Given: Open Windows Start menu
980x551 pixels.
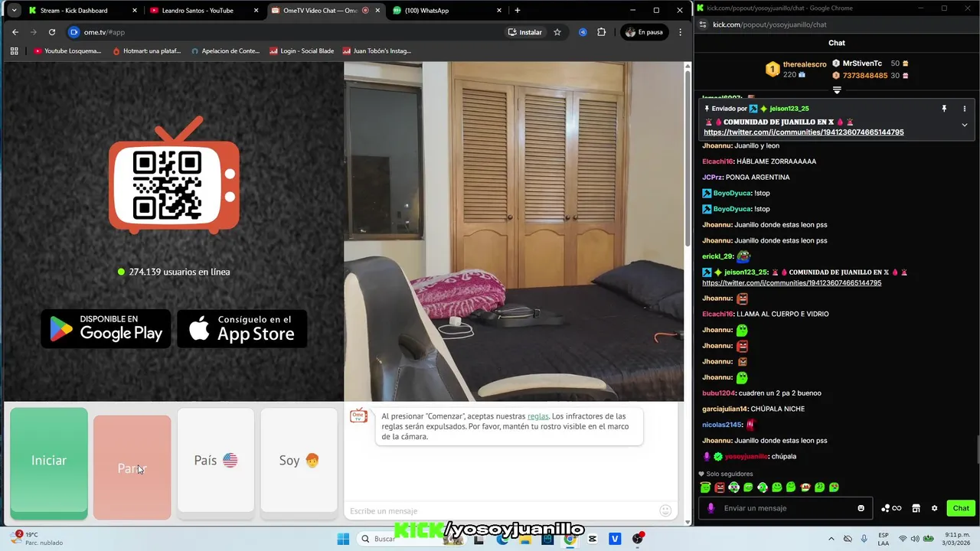Looking at the screenshot, I should (341, 539).
